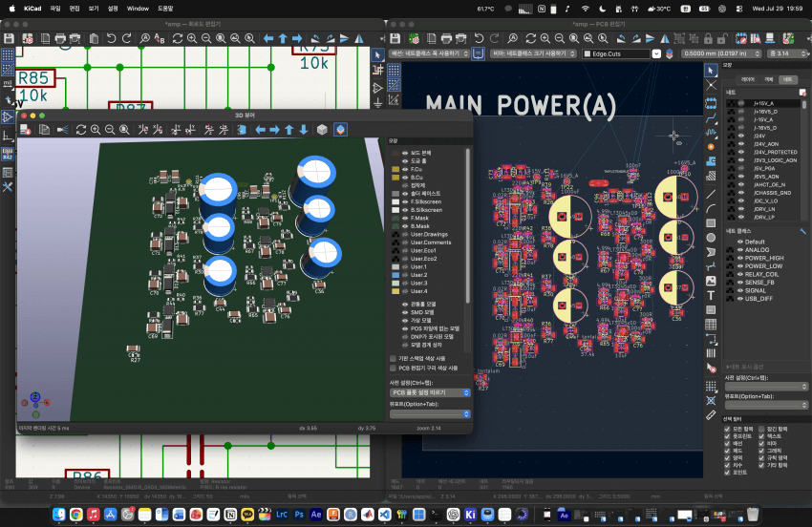
Task: Enable board stackup colors checkbox in 3D viewer
Action: point(393,358)
